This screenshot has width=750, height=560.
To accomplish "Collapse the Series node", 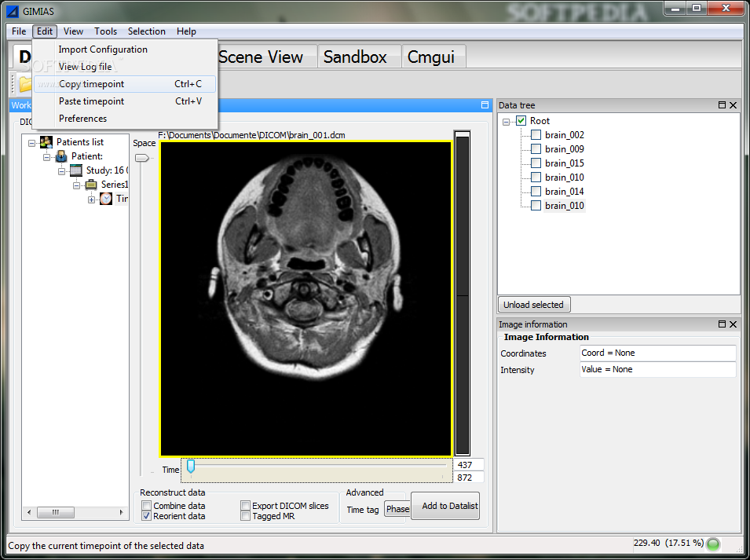I will (x=76, y=185).
